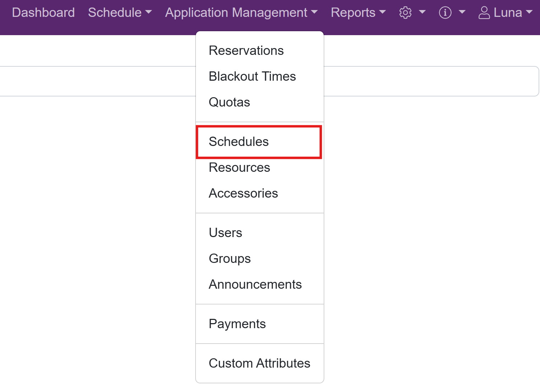The height and width of the screenshot is (392, 540).
Task: Open the Reports dropdown menu
Action: click(x=358, y=13)
